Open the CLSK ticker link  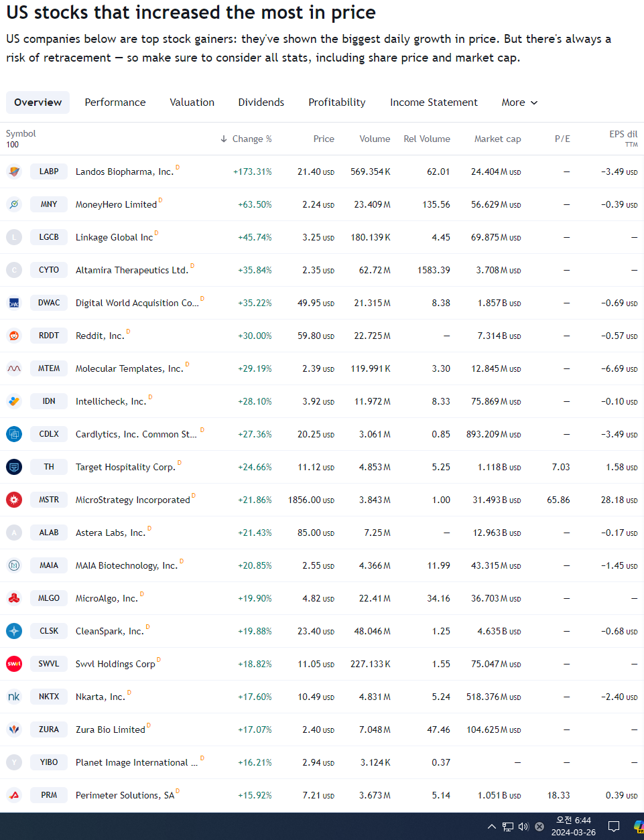(49, 631)
